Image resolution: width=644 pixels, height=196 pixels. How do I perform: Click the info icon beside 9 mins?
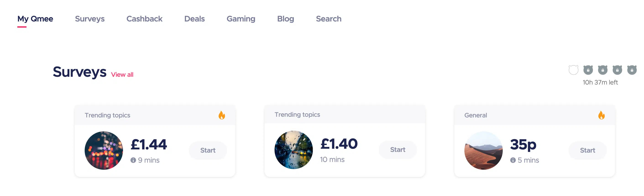[x=133, y=160]
